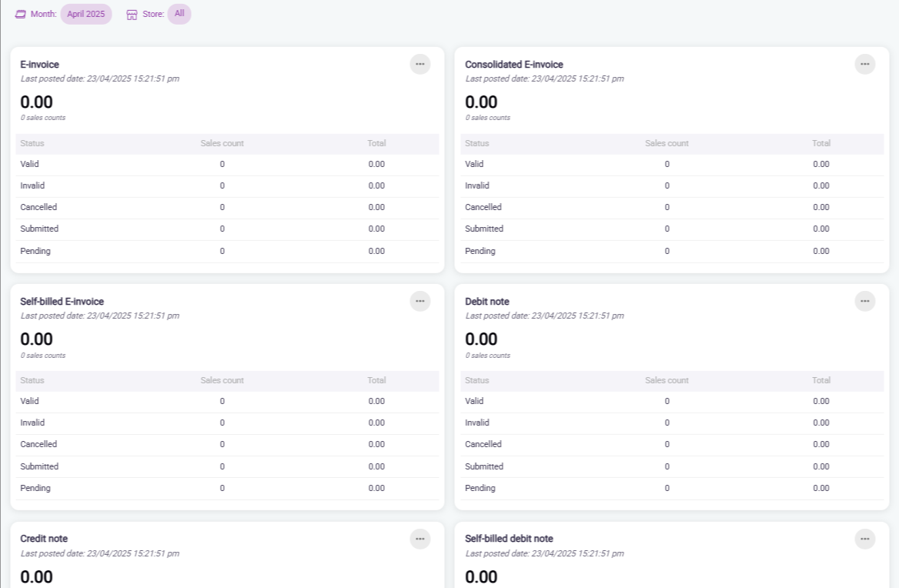
Task: Click the store icon beside Store filter
Action: [132, 15]
